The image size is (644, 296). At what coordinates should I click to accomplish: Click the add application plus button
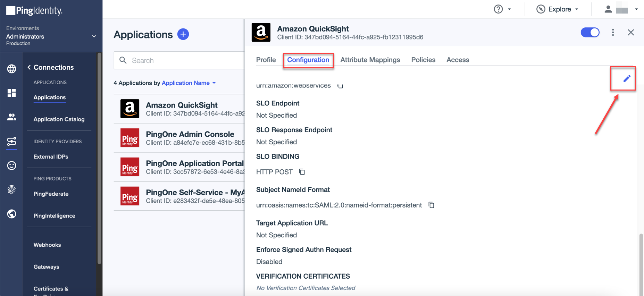click(183, 34)
